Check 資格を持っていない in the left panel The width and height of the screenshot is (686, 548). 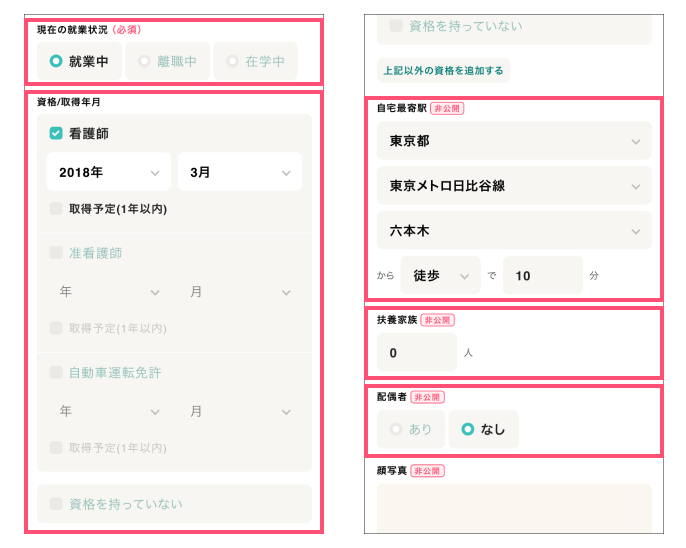[x=57, y=504]
